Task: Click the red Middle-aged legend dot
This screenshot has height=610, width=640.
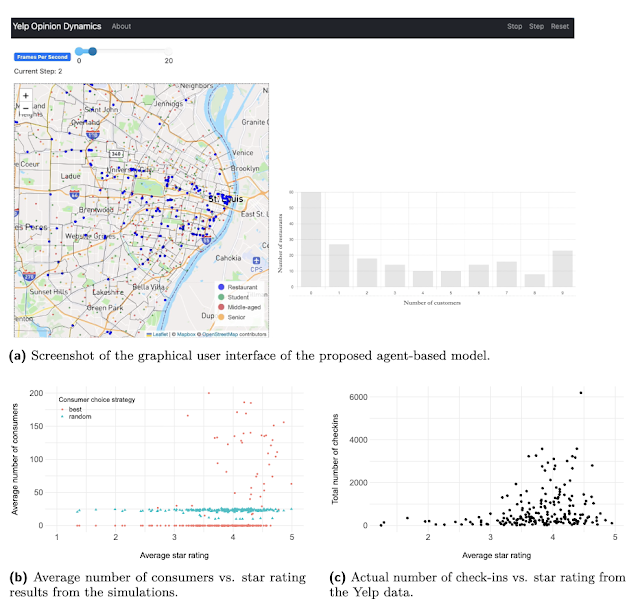Action: (221, 307)
